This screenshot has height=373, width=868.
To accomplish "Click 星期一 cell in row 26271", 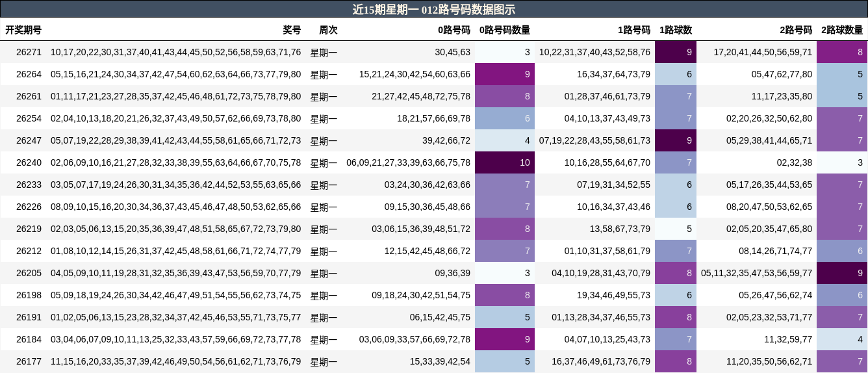I will (x=324, y=52).
